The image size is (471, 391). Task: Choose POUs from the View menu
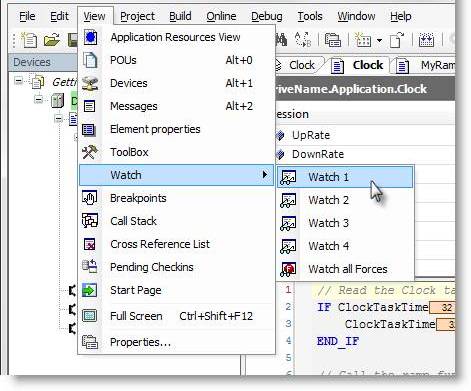coord(177,60)
